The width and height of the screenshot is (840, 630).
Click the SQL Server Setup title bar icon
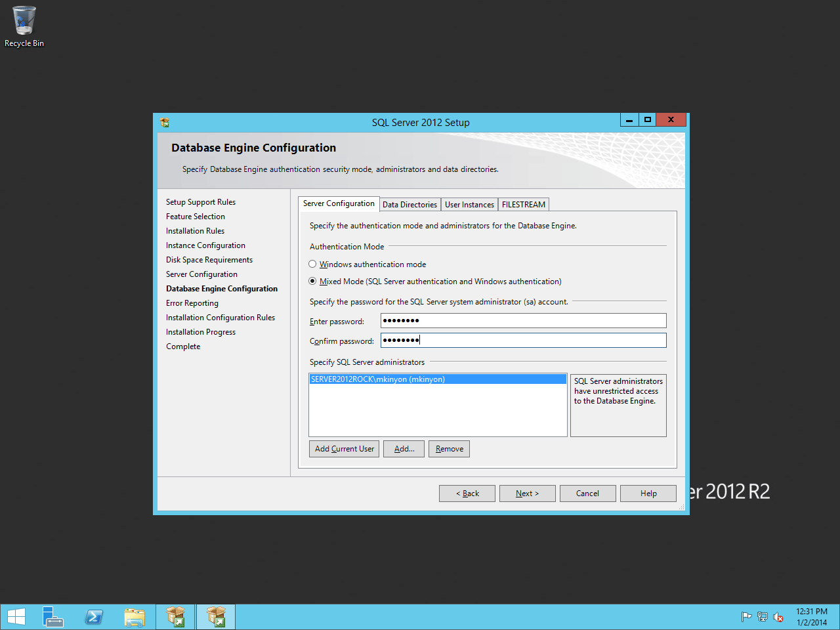pos(165,123)
